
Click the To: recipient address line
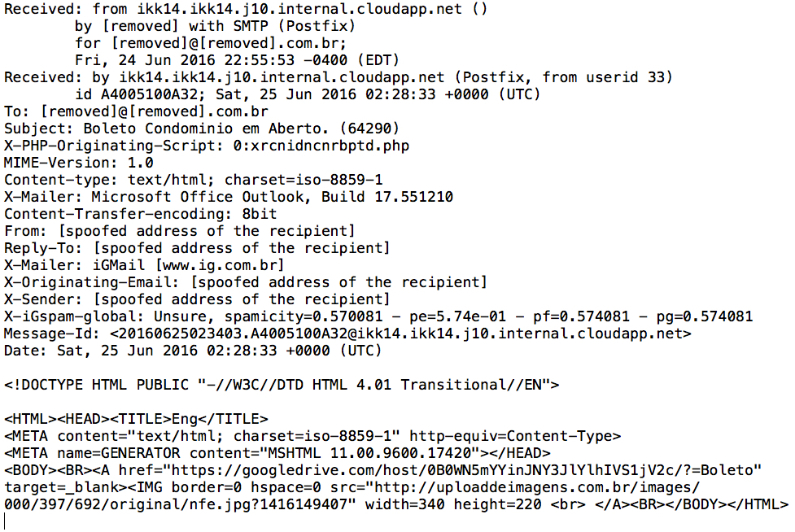point(154,111)
